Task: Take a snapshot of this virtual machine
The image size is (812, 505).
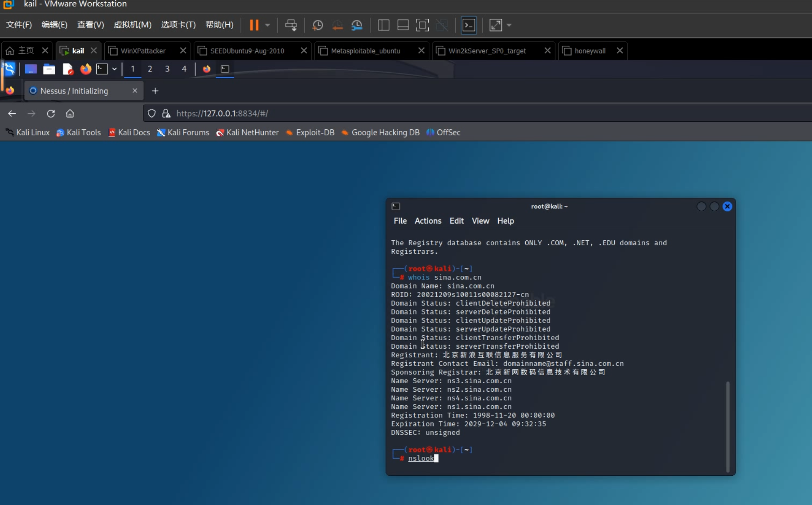Action: 318,25
